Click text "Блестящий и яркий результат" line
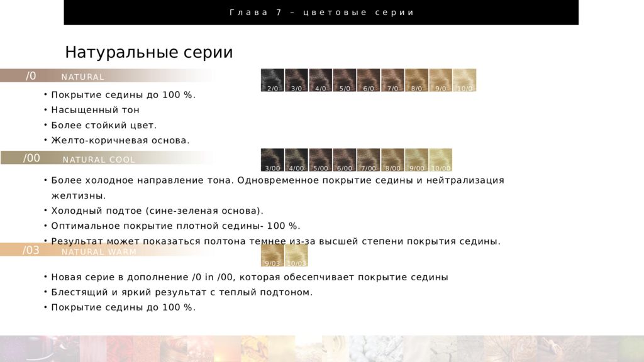Viewport: 644px width, 362px height. [x=182, y=293]
